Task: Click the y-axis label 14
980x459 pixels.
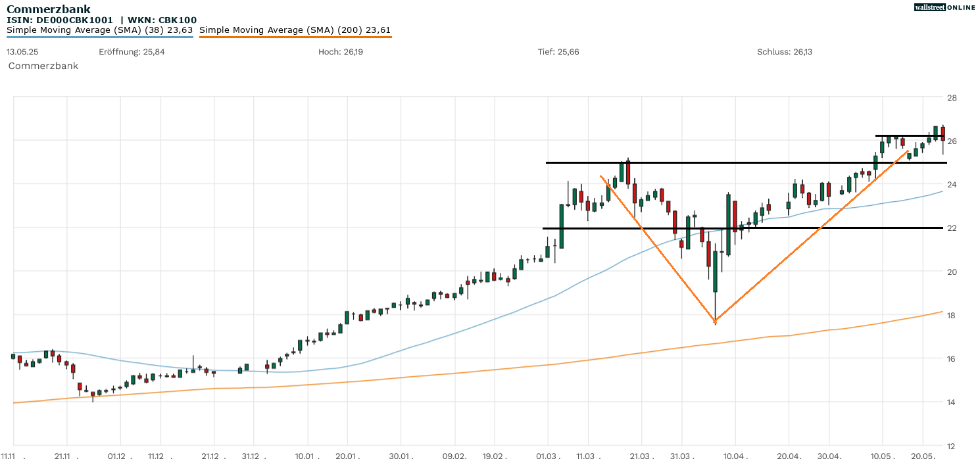Action: [x=952, y=402]
